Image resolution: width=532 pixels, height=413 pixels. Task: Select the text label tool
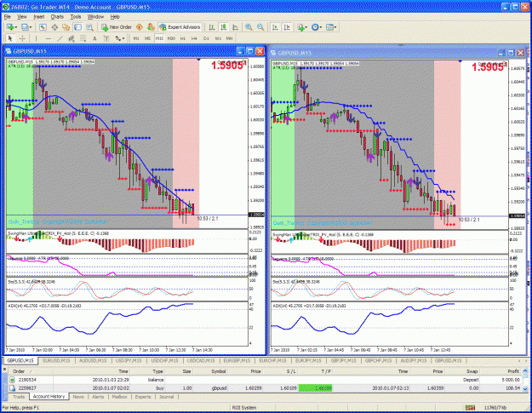click(106, 38)
